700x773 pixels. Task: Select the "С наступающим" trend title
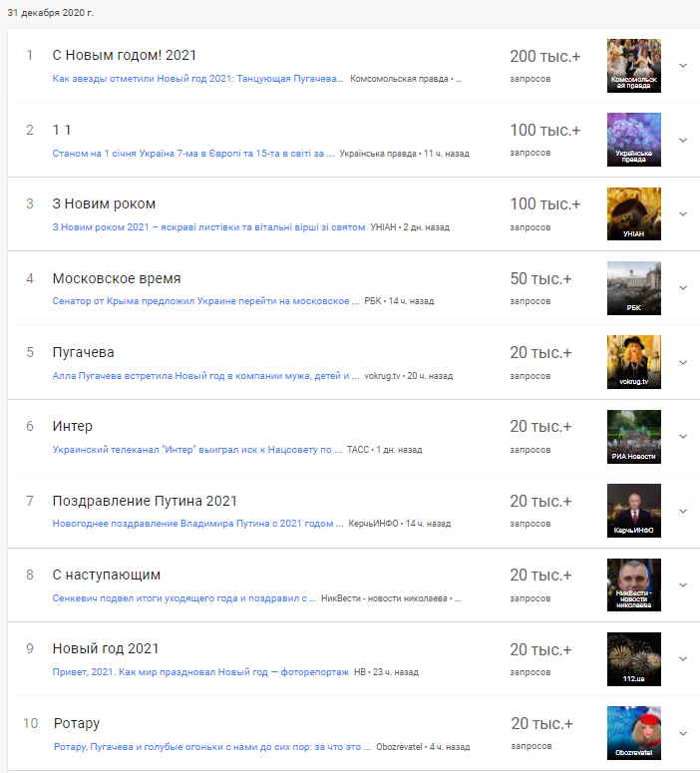pos(107,575)
